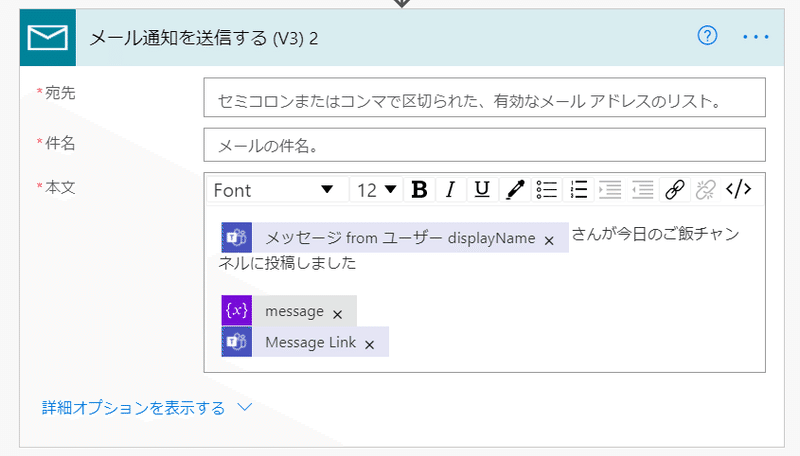
Task: Click the action title メール通知を送信する (V3) 2
Action: coord(204,38)
